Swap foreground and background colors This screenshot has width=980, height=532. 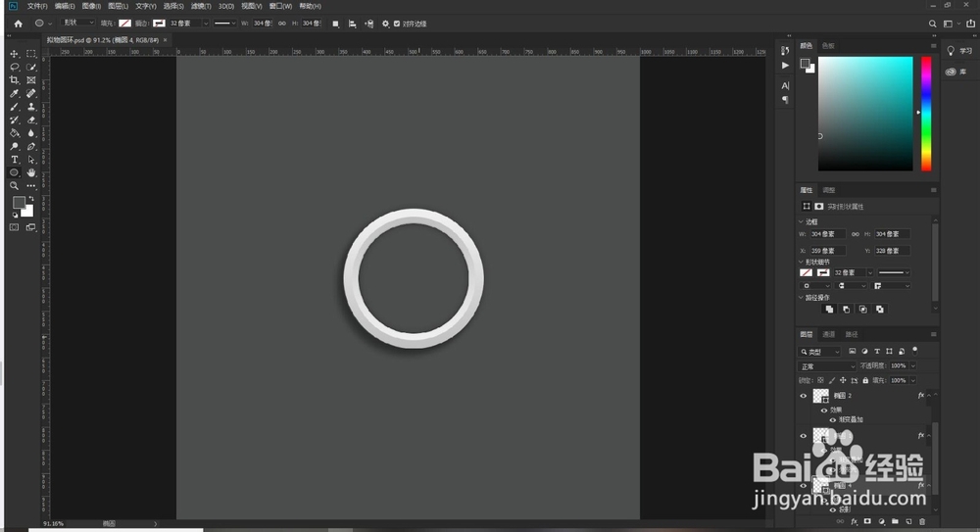[31, 199]
